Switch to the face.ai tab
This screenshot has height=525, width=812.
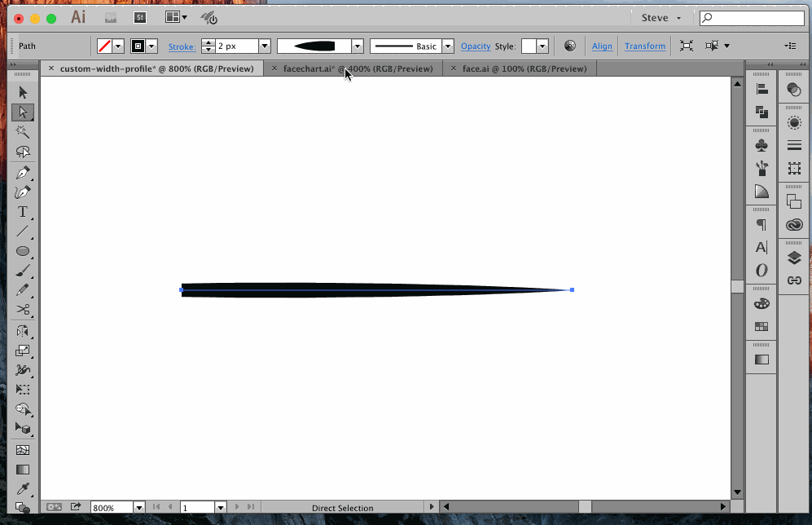(525, 68)
